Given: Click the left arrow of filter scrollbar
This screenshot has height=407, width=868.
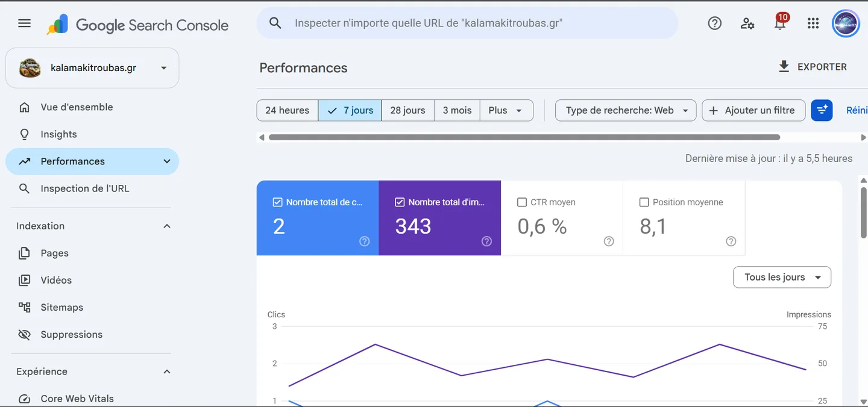Looking at the screenshot, I should coord(261,137).
